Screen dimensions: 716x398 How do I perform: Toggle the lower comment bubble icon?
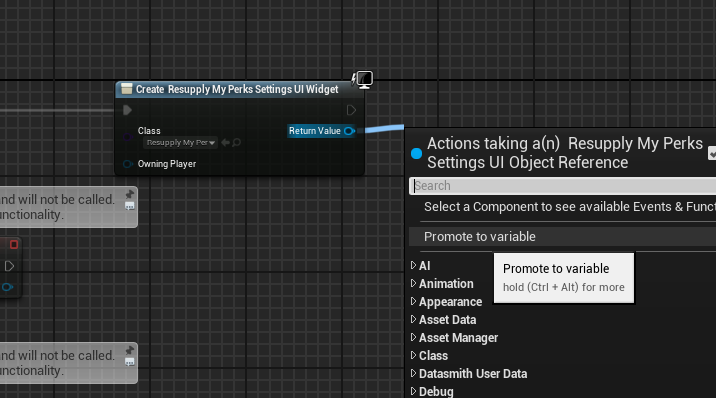pos(130,362)
